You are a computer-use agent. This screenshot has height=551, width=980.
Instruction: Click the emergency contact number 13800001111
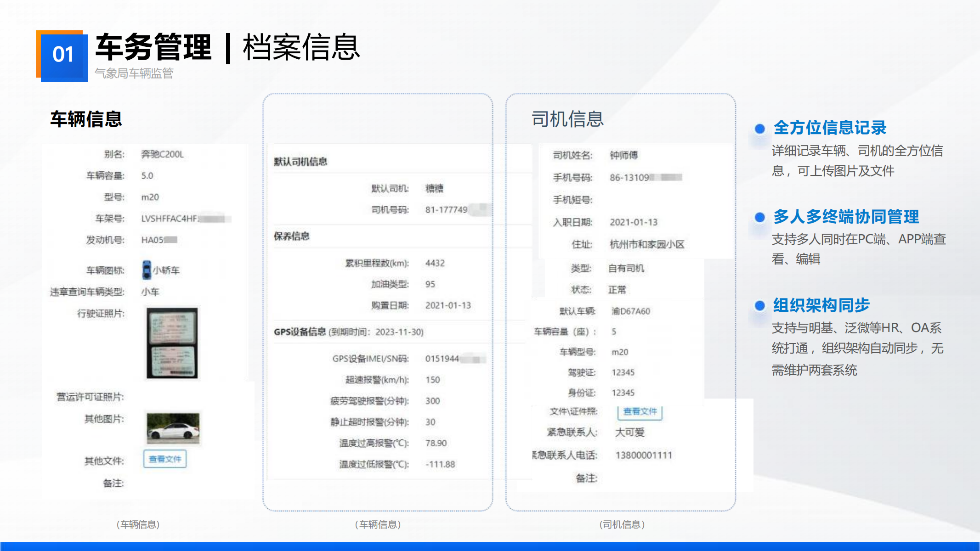tap(643, 455)
